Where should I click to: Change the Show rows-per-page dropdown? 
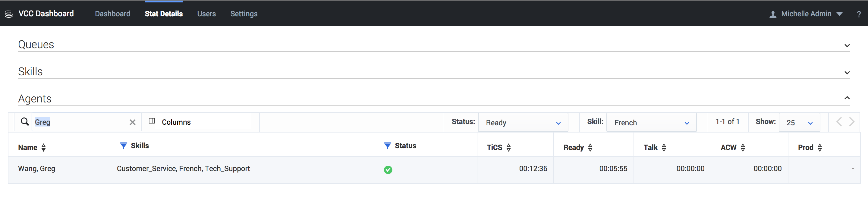click(x=799, y=123)
